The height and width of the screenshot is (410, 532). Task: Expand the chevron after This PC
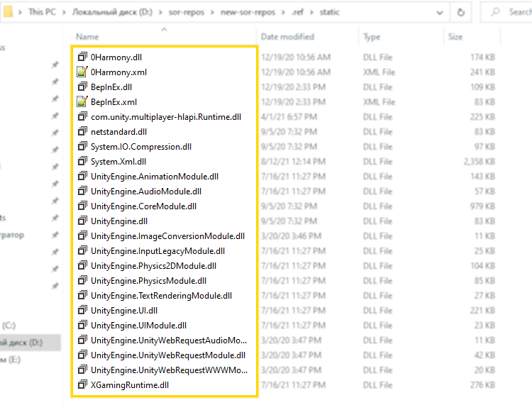[64, 13]
